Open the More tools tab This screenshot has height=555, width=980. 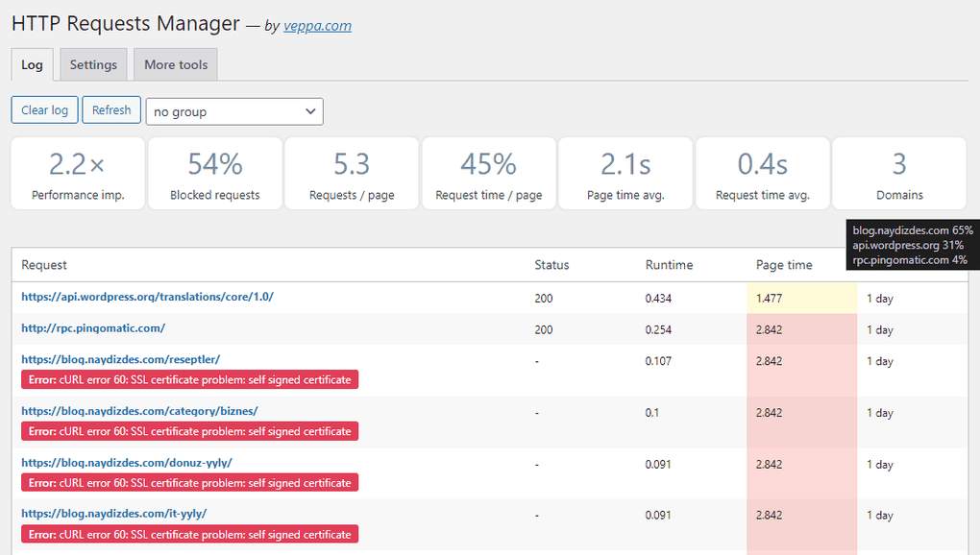click(175, 64)
